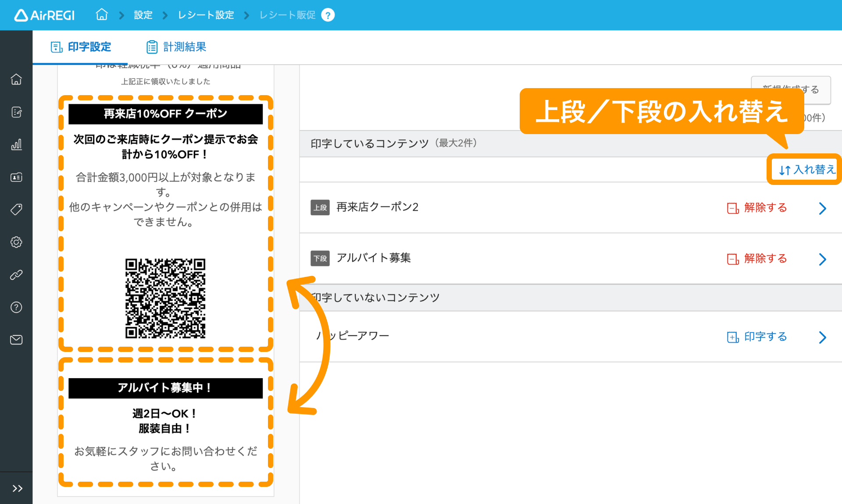
Task: Open details chevron for ハッピーアワー
Action: coord(823,337)
